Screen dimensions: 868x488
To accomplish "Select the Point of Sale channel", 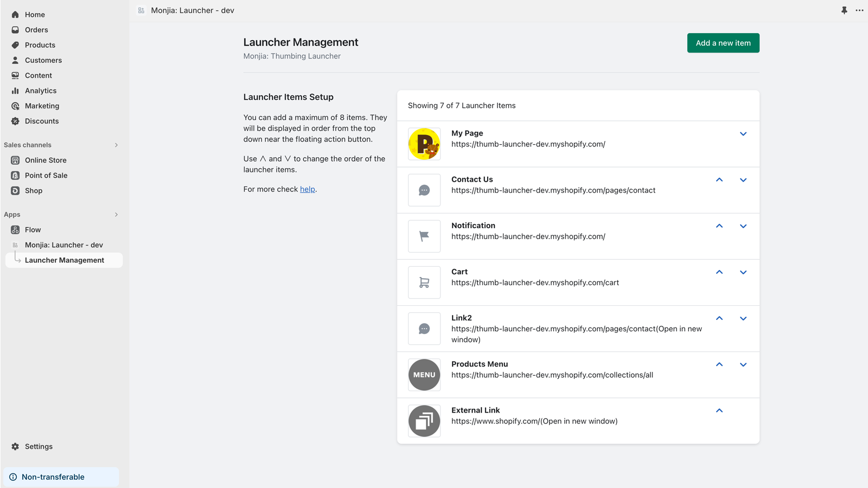I will (46, 175).
